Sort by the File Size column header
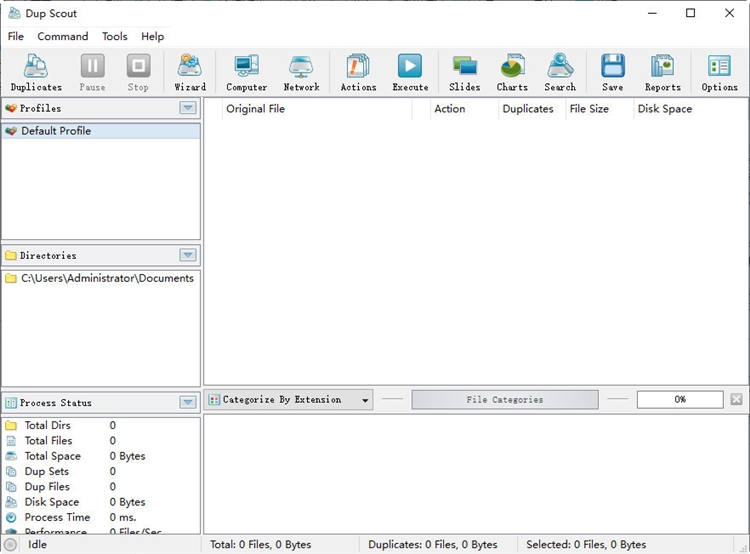750x554 pixels. [589, 109]
